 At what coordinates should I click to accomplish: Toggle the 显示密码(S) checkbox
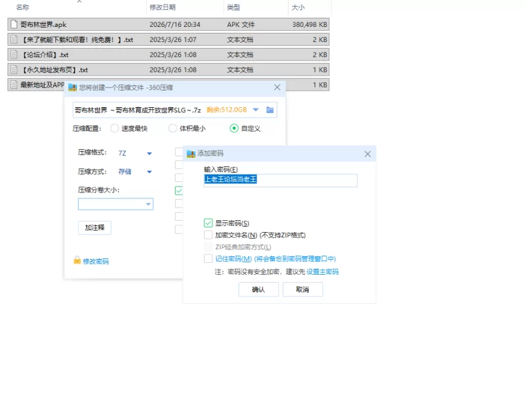point(208,223)
